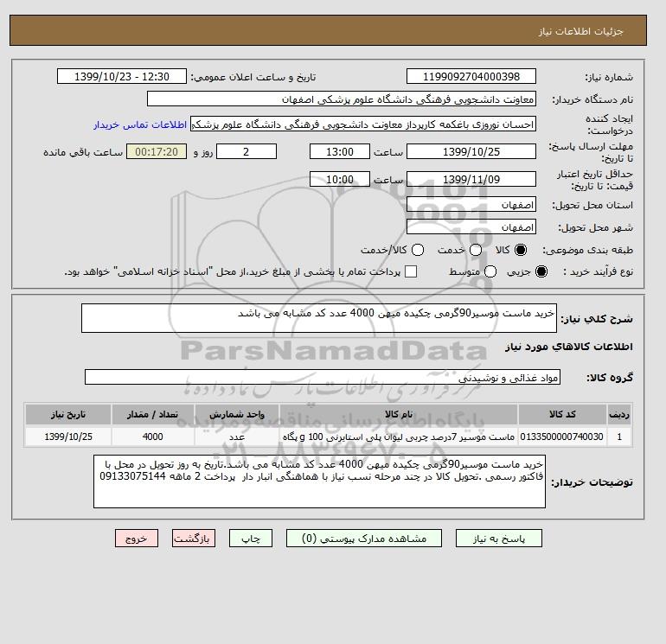Click the پاسخ به نیاز button
The width and height of the screenshot is (666, 644).
[x=499, y=539]
